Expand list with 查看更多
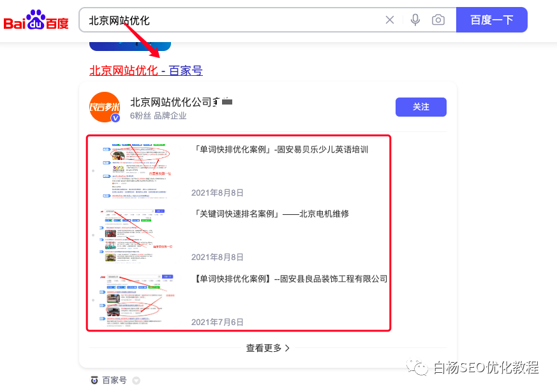 click(x=268, y=348)
